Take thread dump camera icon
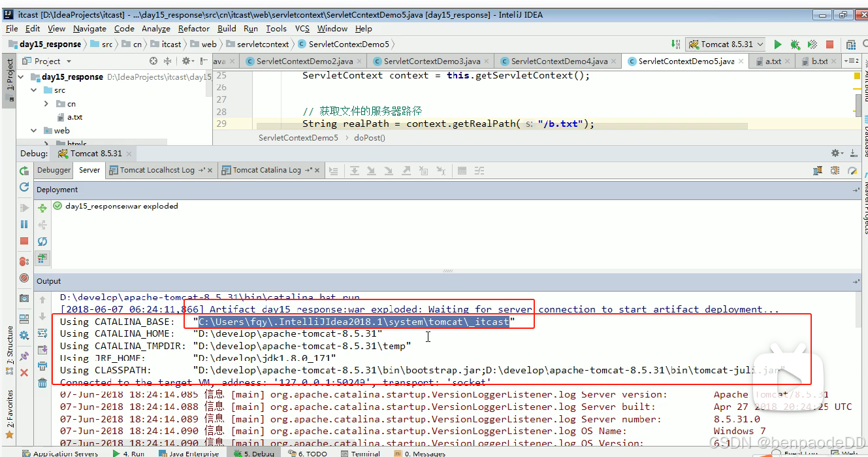 (x=24, y=298)
